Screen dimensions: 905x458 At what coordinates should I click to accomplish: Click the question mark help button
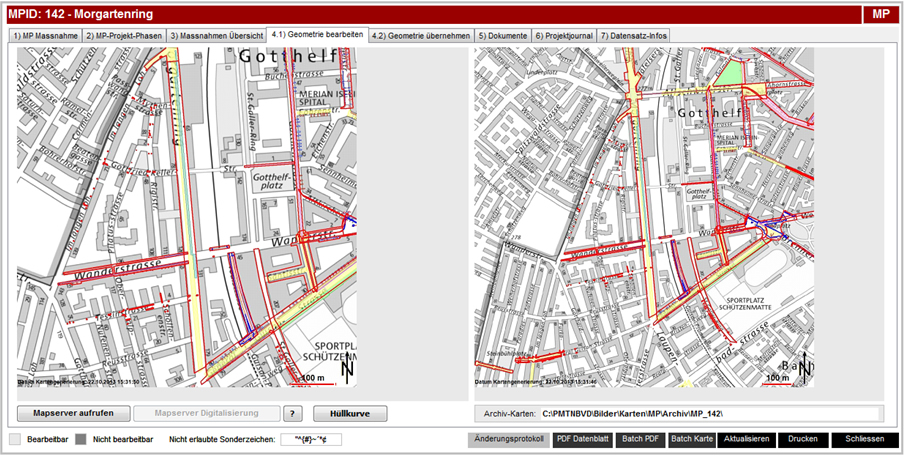[x=292, y=413]
